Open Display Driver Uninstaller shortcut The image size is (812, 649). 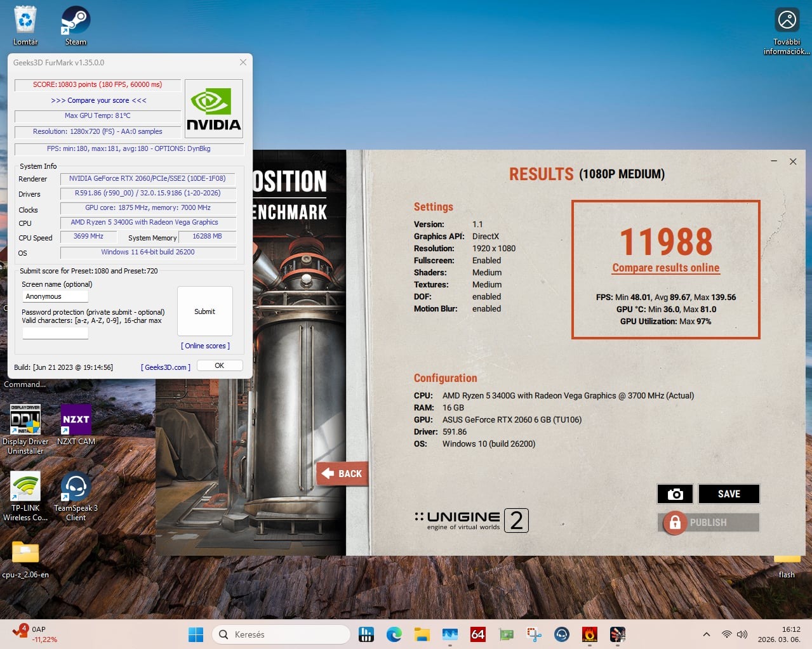[25, 429]
